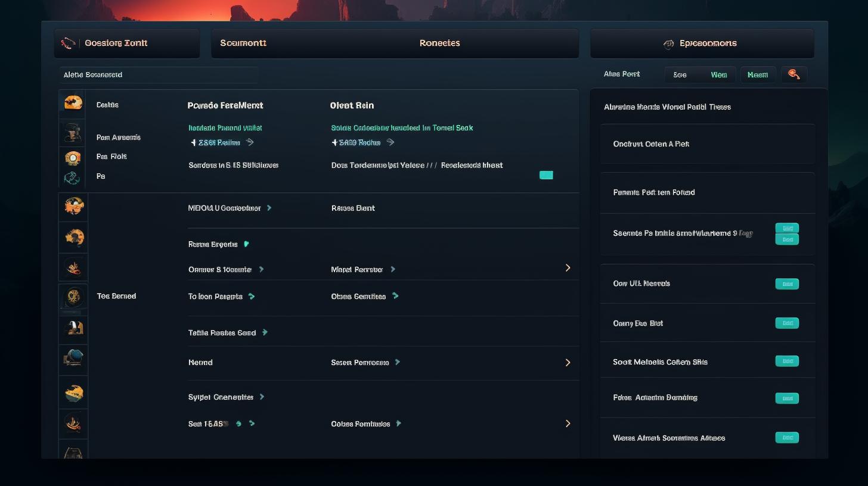Toggle the teal switch for Oamy Eas Blst
The height and width of the screenshot is (486, 868).
(786, 323)
